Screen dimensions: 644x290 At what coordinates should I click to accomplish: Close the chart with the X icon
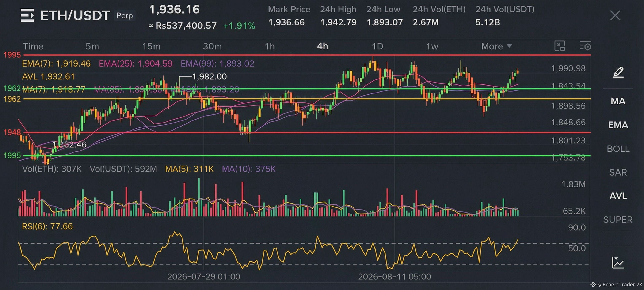(x=615, y=15)
